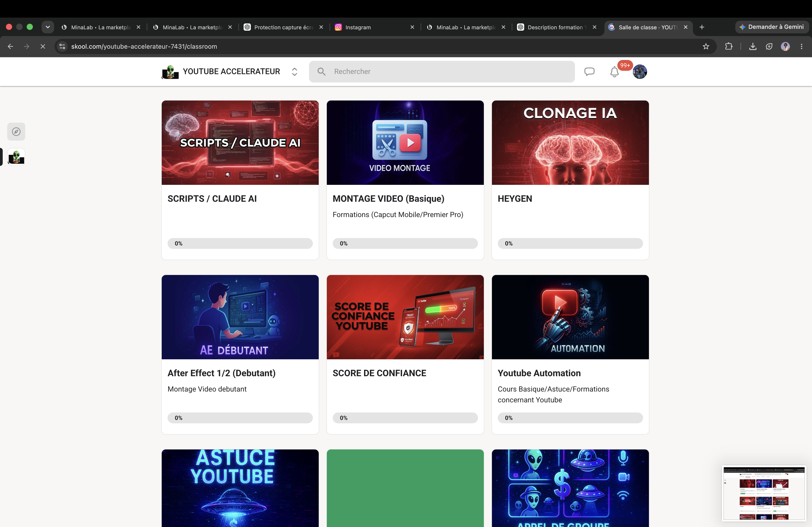Switch to the Instagram tab
Viewport: 812px width, 527px height.
375,27
